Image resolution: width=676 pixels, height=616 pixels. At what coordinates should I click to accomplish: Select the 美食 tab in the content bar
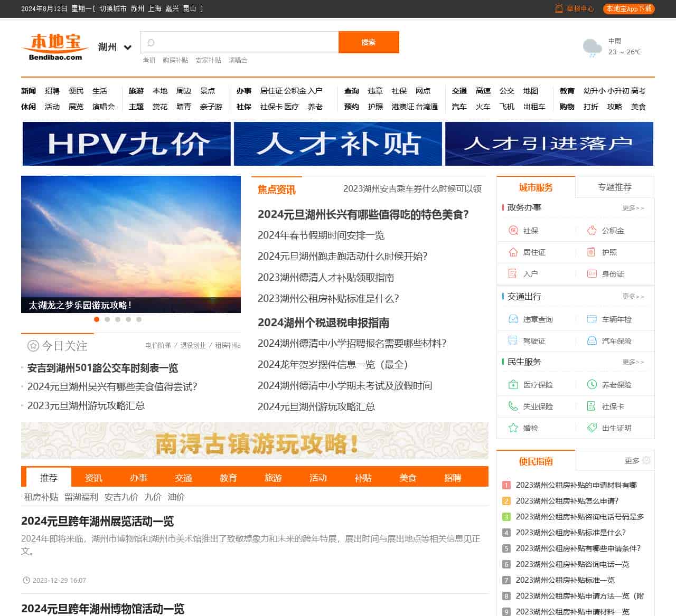pos(408,478)
